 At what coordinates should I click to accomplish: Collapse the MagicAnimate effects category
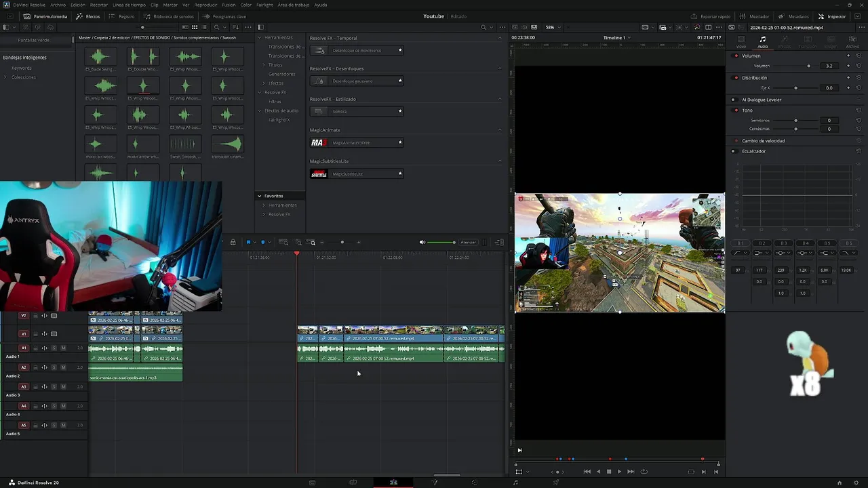click(x=500, y=129)
